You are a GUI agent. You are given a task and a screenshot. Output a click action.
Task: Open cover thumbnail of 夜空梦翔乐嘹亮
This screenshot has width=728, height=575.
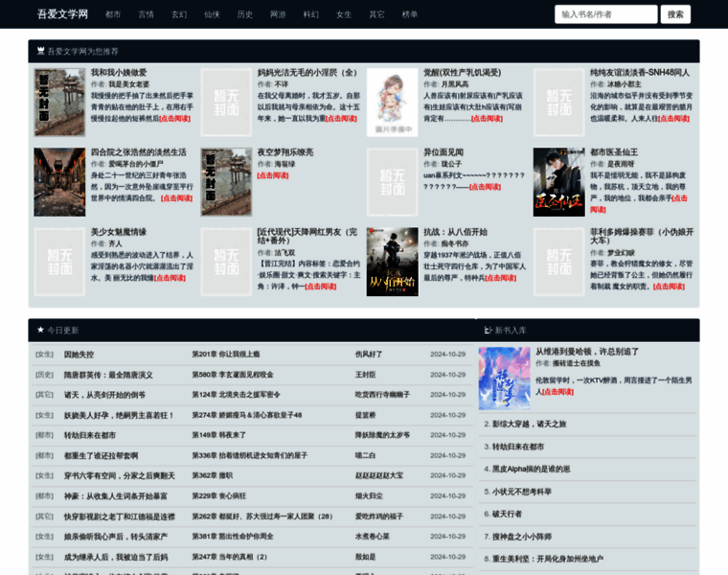226,182
